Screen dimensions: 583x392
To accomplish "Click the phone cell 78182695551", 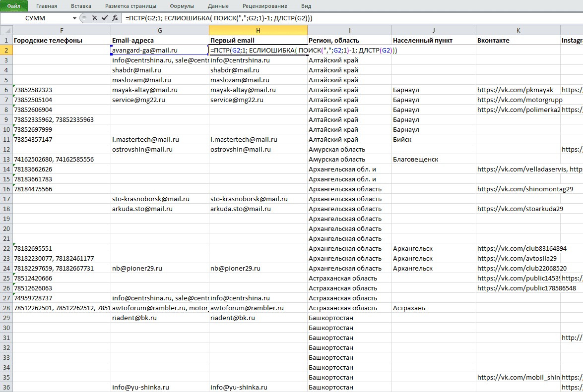I will tap(62, 248).
